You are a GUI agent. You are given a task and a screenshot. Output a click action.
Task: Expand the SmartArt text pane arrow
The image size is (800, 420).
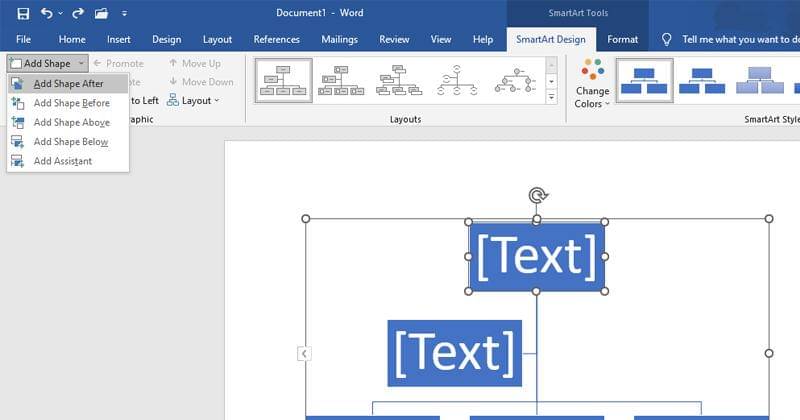point(304,353)
